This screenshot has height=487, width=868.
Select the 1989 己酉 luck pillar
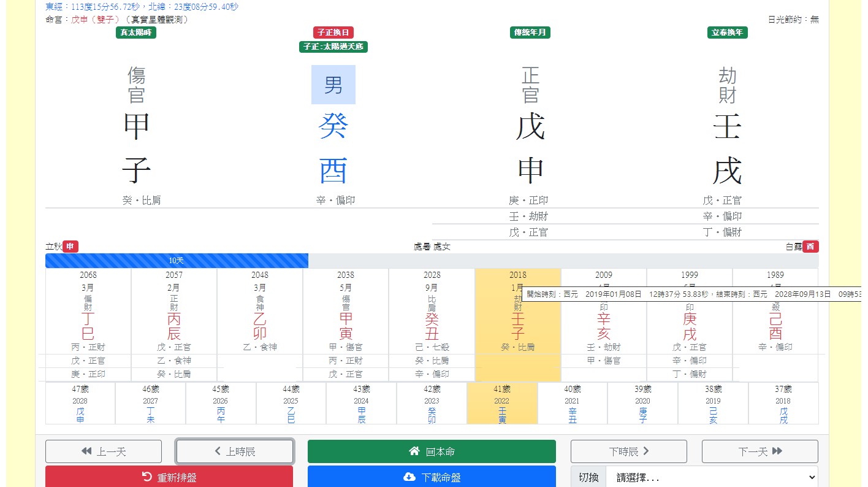click(x=775, y=325)
